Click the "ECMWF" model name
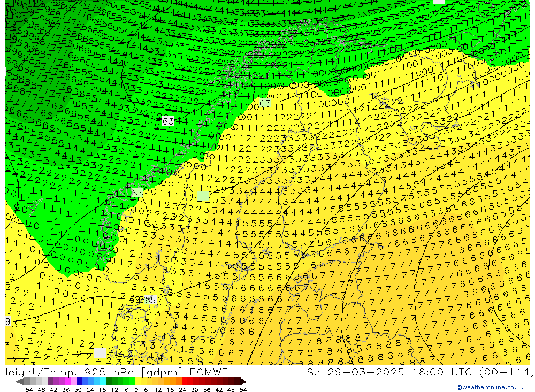The height and width of the screenshot is (392, 535). click(209, 372)
